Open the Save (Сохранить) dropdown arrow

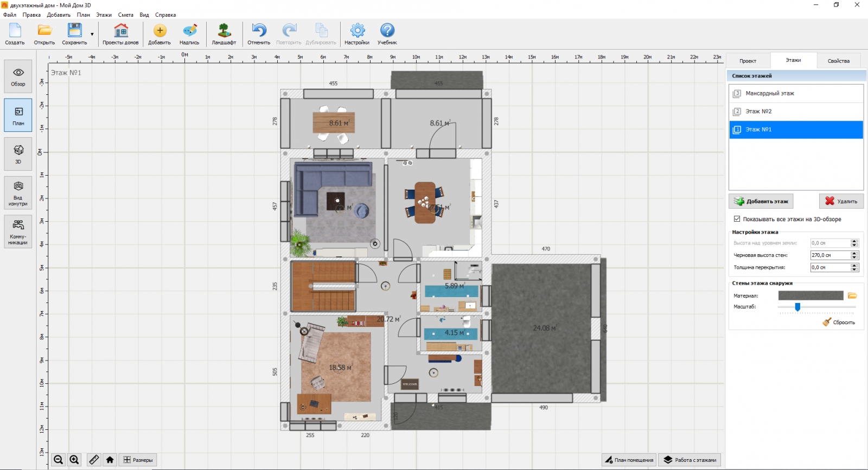point(92,34)
